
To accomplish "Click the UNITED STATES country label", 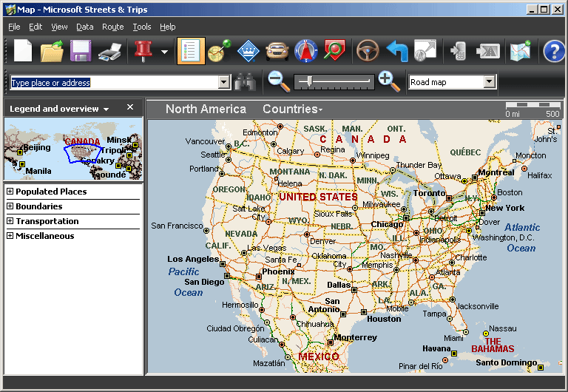I will tap(318, 197).
